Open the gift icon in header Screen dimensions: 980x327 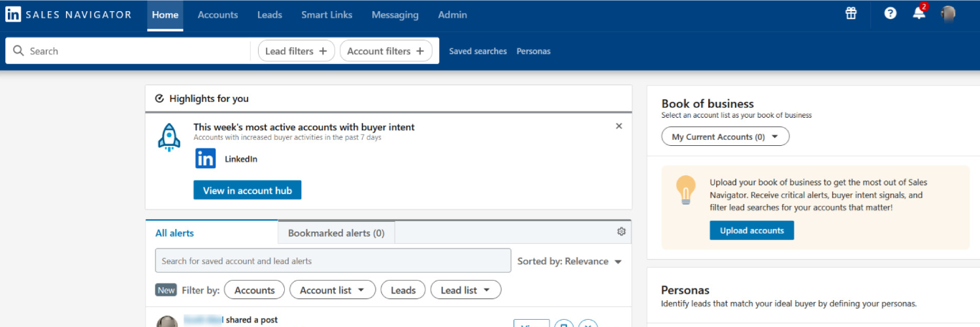851,14
